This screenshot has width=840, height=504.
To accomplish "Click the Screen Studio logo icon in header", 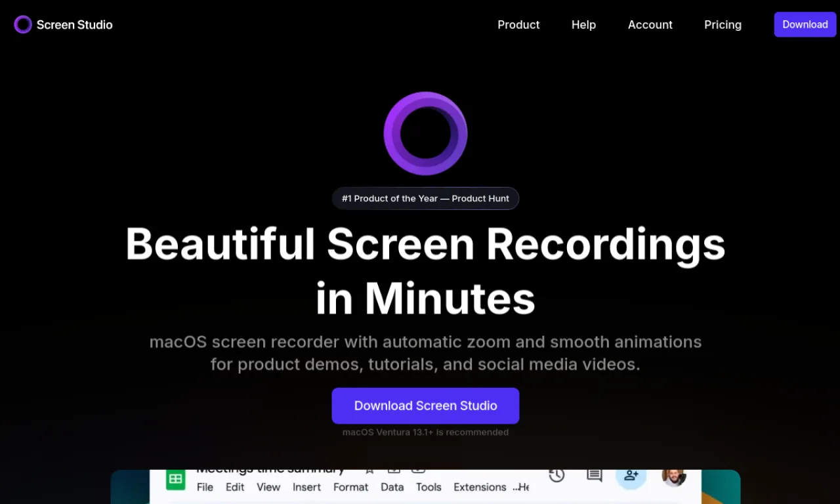I will click(x=23, y=24).
